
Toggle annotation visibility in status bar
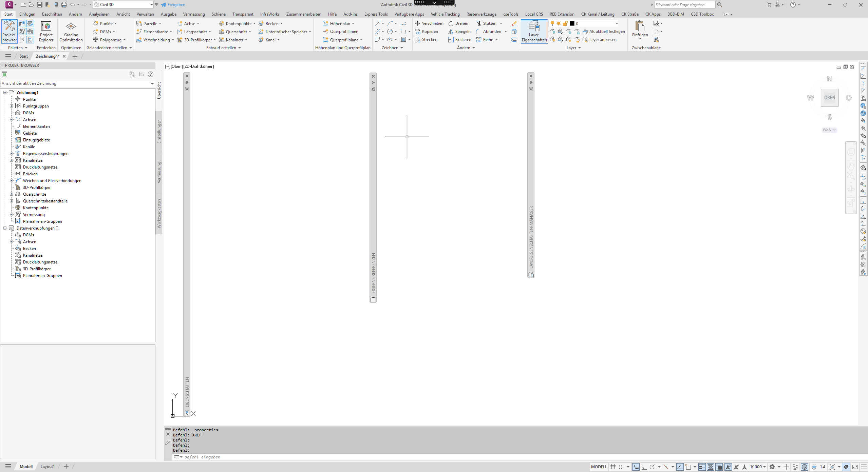[728, 467]
